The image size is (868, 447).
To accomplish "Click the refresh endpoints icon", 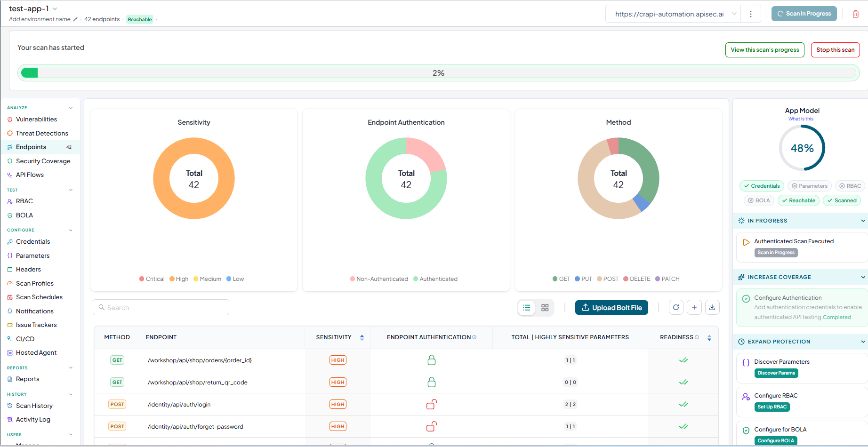I will 676,307.
